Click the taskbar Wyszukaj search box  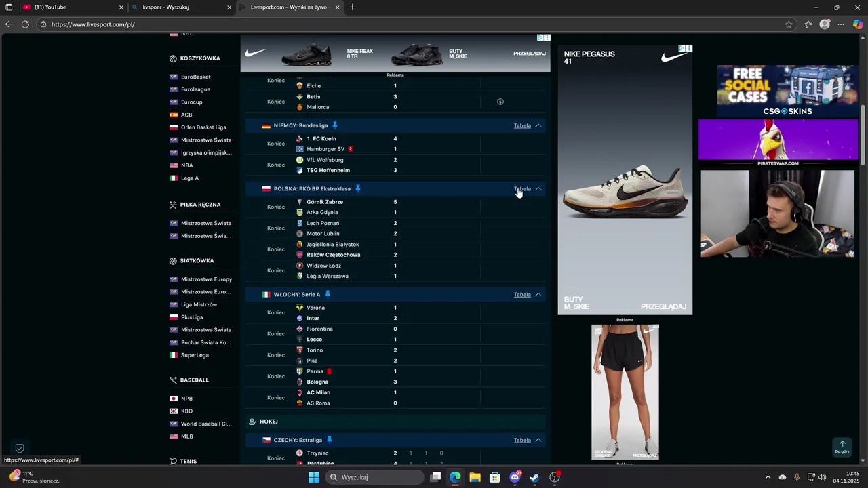tap(374, 477)
